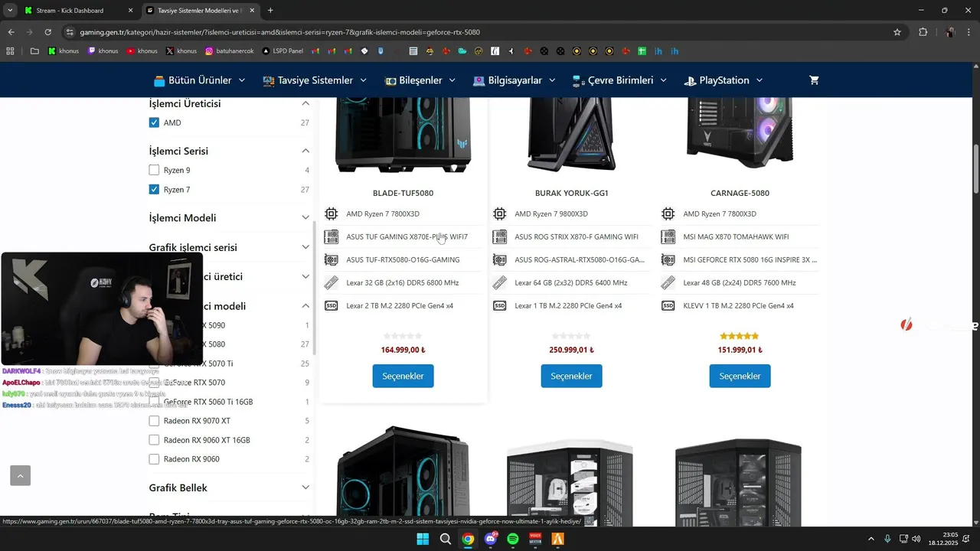The width and height of the screenshot is (980, 551).
Task: Collapse the İşlemci Serisi filter section
Action: tap(305, 151)
